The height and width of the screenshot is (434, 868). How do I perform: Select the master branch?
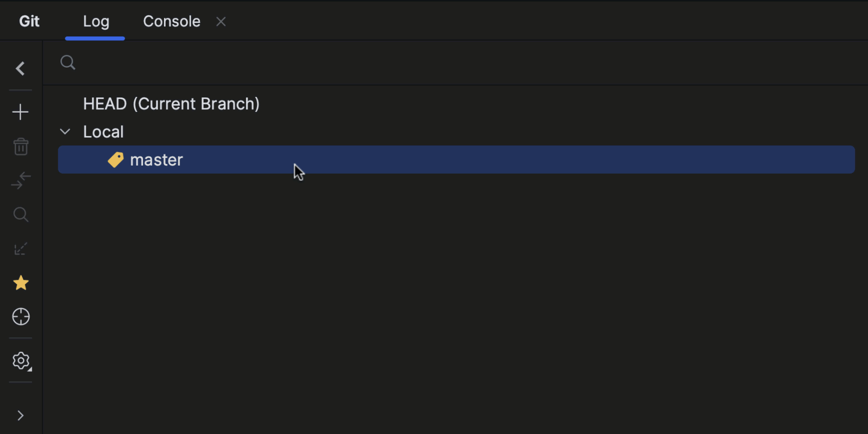(156, 159)
